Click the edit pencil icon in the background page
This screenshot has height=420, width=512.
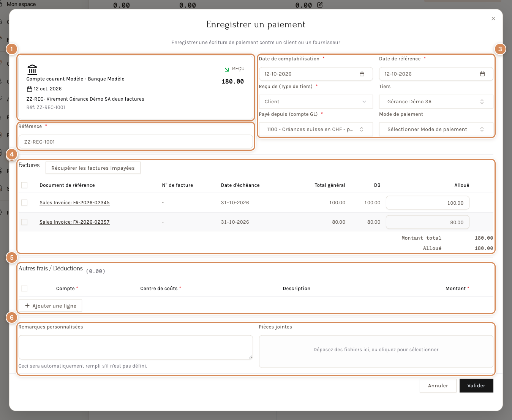click(x=320, y=5)
